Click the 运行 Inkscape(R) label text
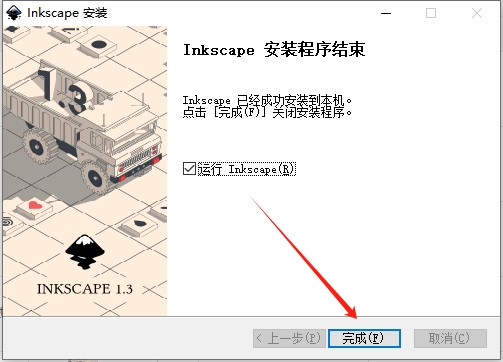Screen dimensions: 503x362 (x=247, y=169)
